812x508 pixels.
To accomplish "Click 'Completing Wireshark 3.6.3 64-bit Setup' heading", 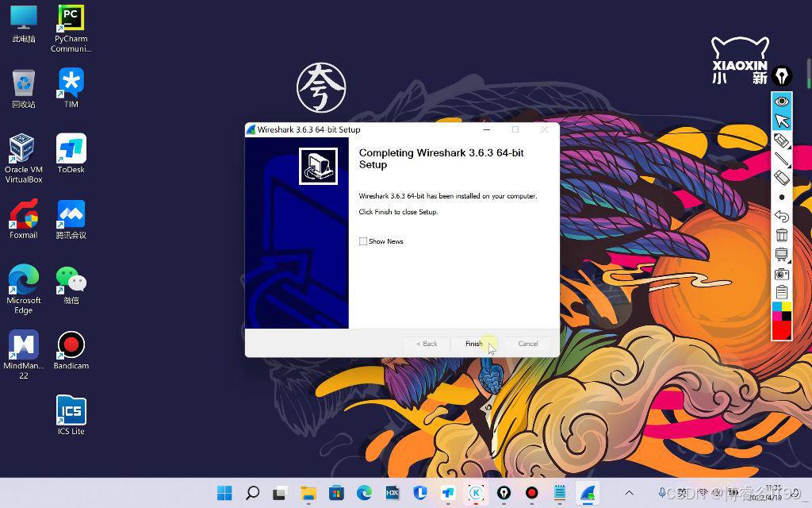I will (441, 159).
